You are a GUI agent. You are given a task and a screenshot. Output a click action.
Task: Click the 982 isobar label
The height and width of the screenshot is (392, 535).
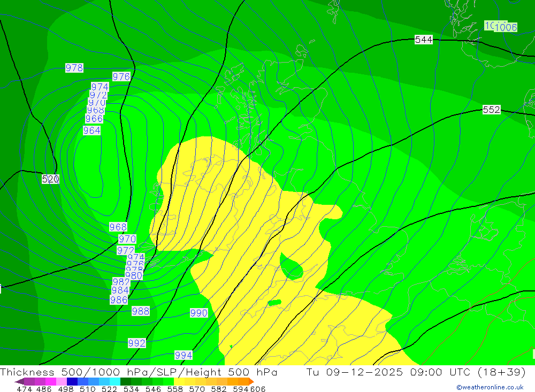tap(121, 282)
